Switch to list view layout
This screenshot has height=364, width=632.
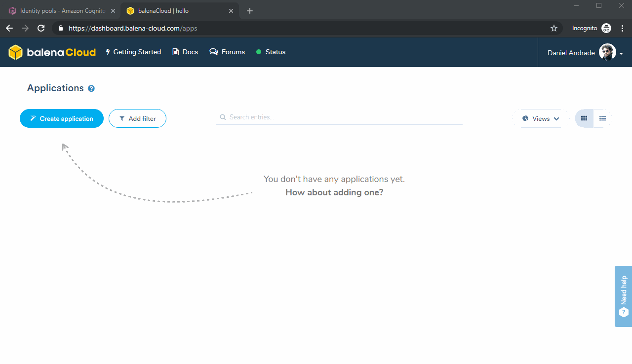tap(602, 118)
